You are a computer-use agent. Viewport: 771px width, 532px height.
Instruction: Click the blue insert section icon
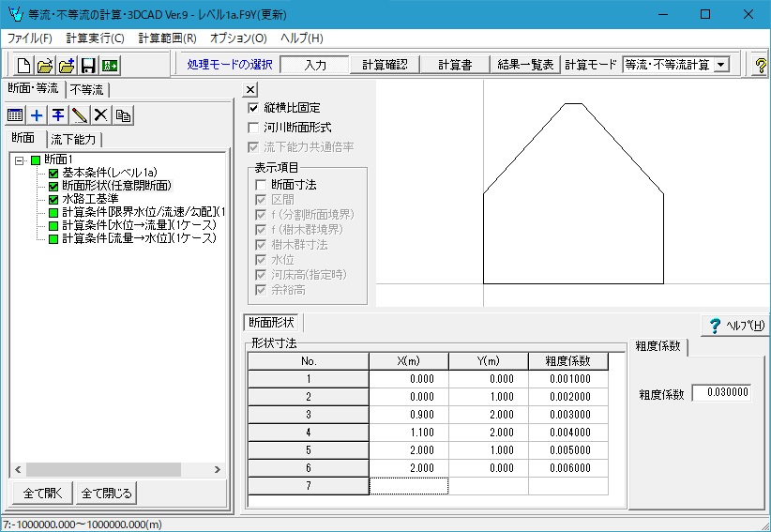pos(58,115)
